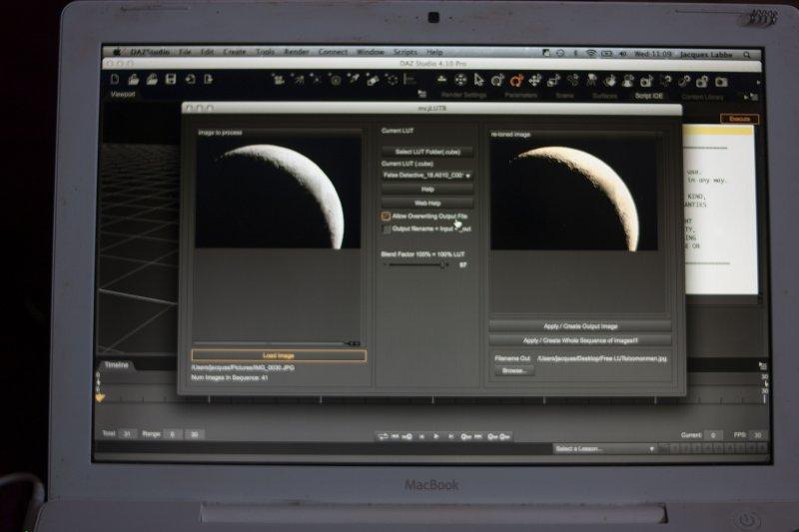Click Apply / Create Output Image button
This screenshot has height=532, width=799.
580,326
